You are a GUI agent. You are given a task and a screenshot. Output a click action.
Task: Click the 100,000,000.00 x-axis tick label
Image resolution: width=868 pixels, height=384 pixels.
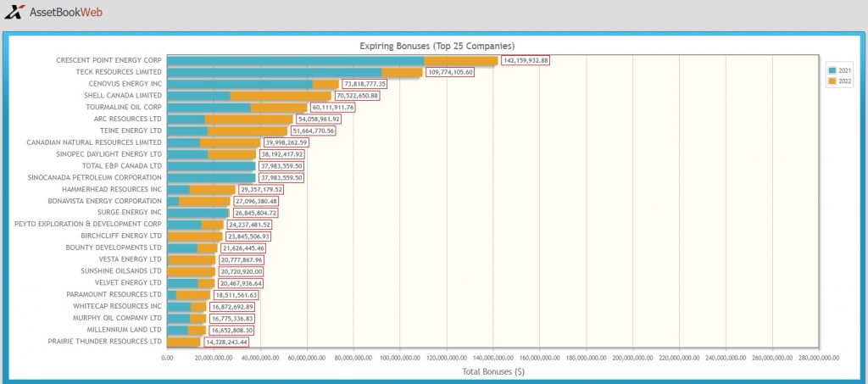(400, 358)
